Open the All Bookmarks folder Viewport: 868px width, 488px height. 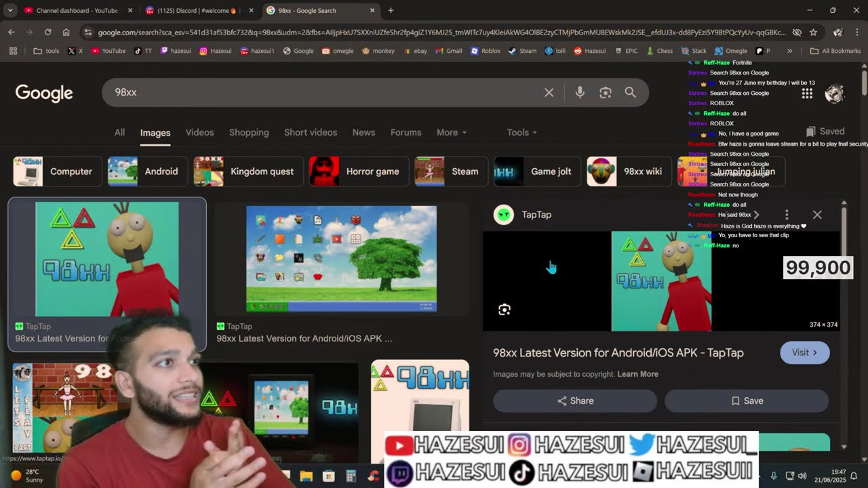point(835,51)
